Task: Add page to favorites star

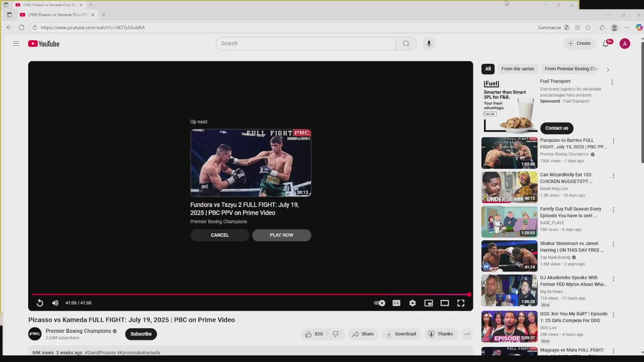Action: tap(588, 28)
